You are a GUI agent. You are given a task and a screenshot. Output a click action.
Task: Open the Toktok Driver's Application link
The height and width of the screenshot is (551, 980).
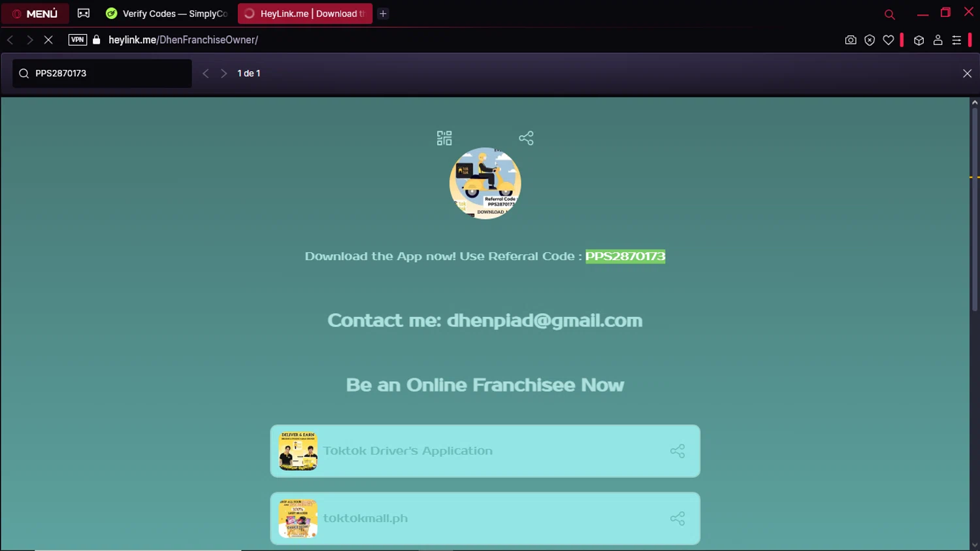[x=485, y=451]
